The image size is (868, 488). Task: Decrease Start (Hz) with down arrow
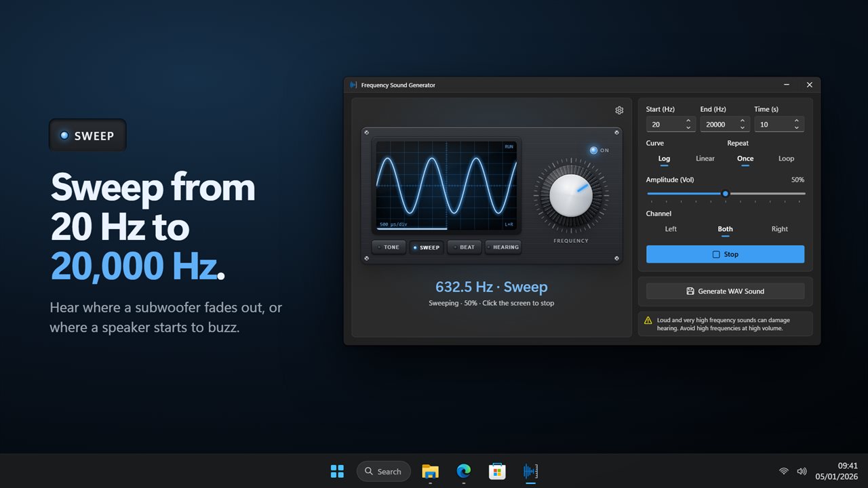688,128
